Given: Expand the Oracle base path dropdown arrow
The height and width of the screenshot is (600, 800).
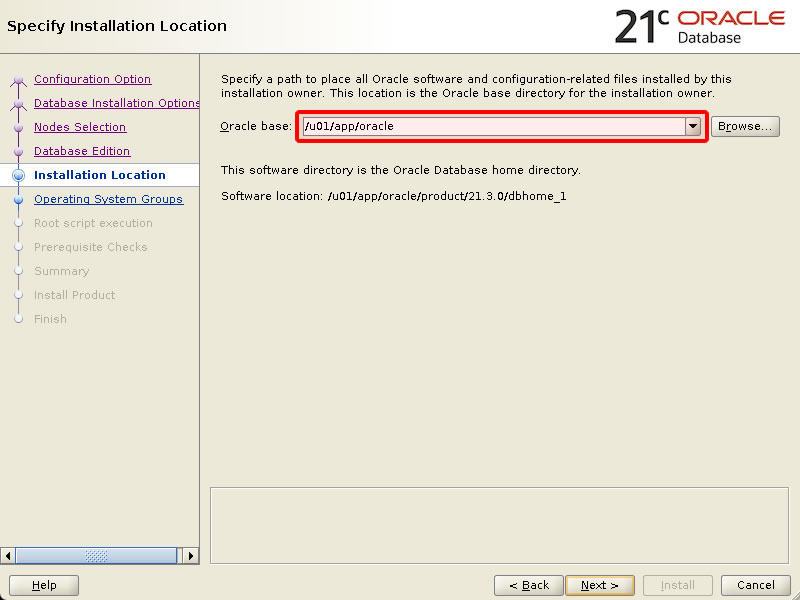Looking at the screenshot, I should (x=692, y=126).
